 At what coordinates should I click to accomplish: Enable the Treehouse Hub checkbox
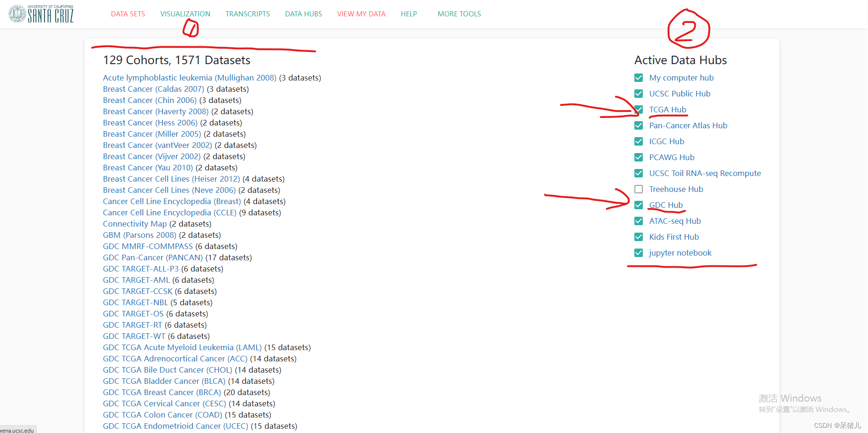tap(639, 189)
